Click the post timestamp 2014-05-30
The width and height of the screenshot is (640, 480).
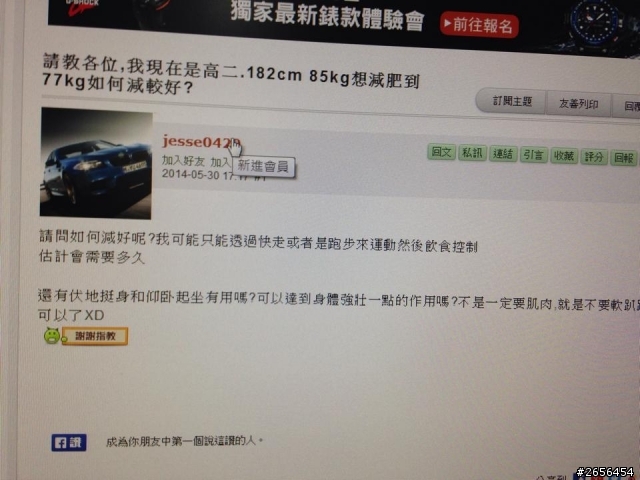click(x=191, y=174)
